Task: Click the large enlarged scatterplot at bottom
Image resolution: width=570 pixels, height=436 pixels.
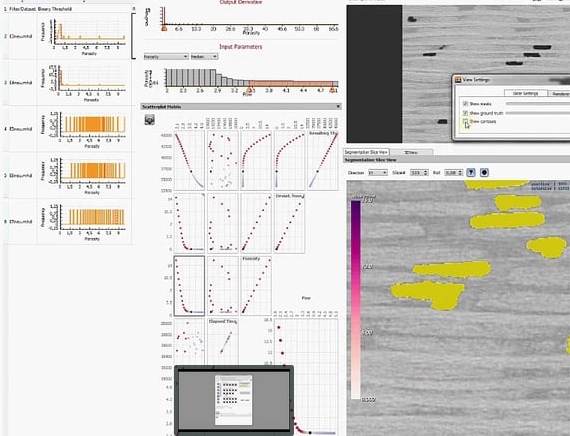Action: (x=306, y=376)
